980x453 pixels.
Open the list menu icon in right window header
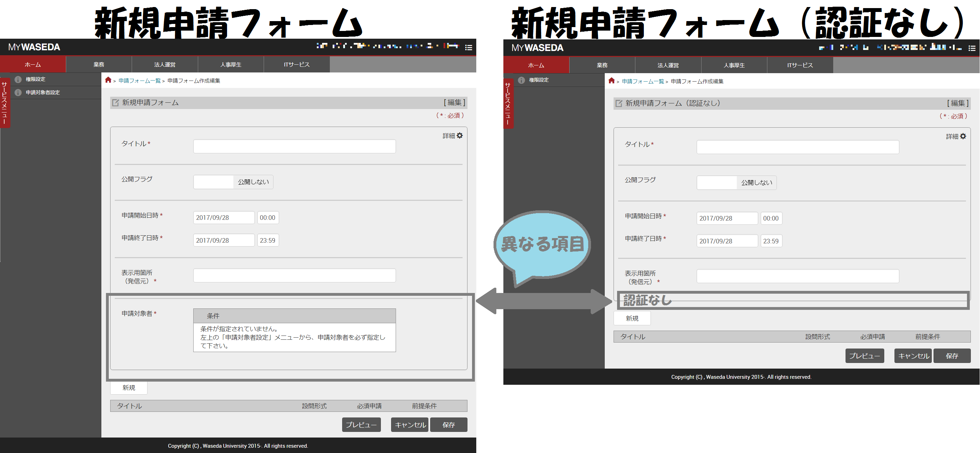tap(972, 48)
